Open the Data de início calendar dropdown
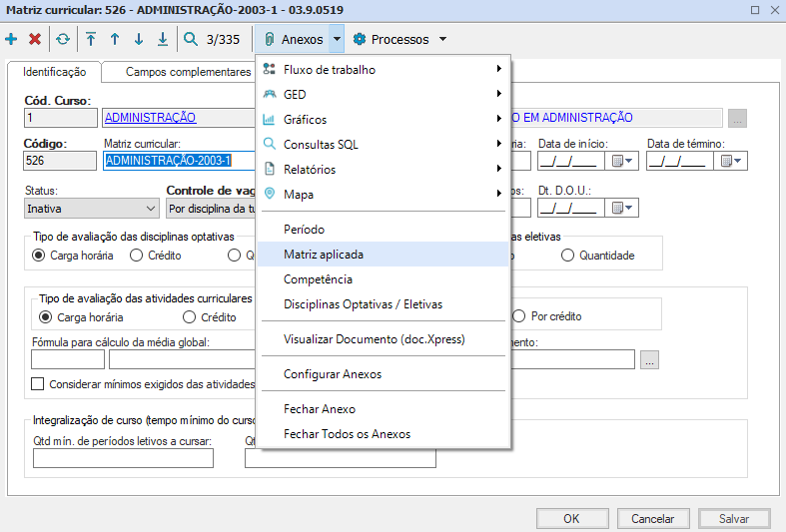This screenshot has height=532, width=786. pos(623,161)
